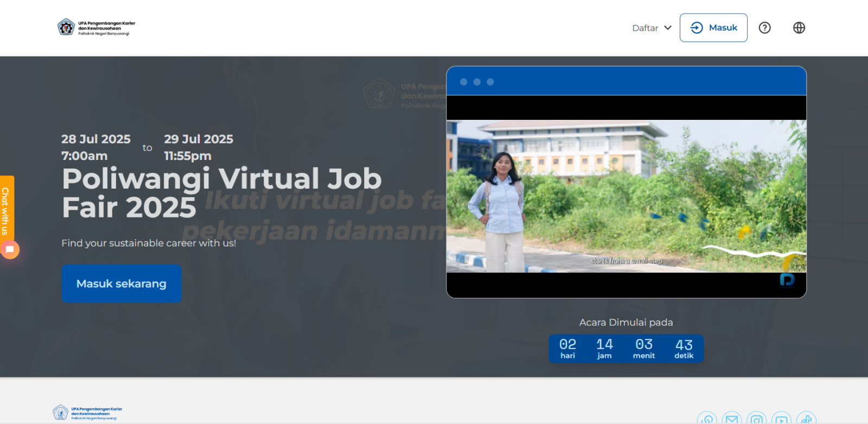The image size is (868, 424).
Task: Click 'Find your sustainable career with us!' text
Action: pos(149,243)
